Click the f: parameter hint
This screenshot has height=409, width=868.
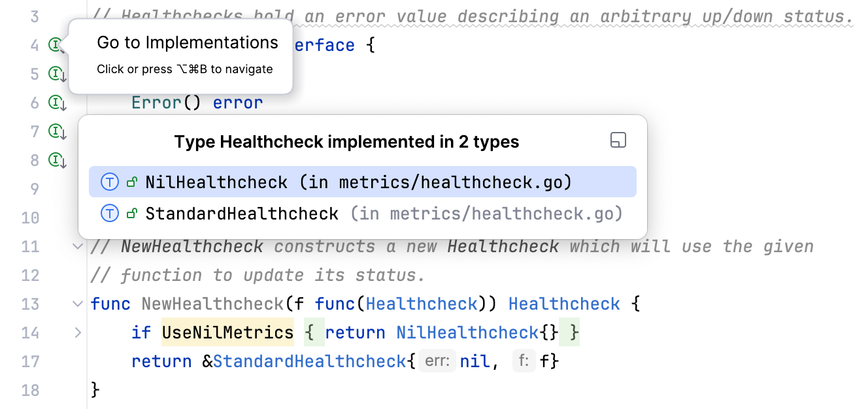click(524, 360)
